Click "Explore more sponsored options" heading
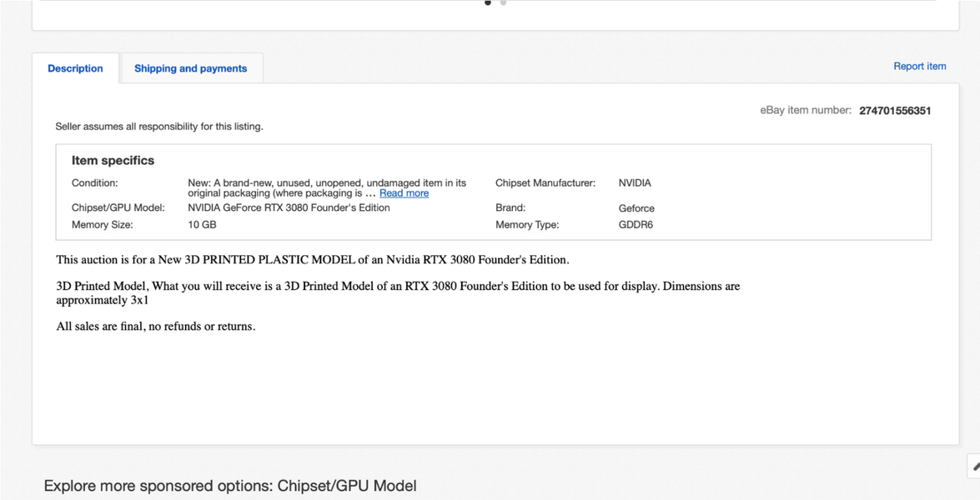Viewport: 980px width, 500px height. coord(229,486)
